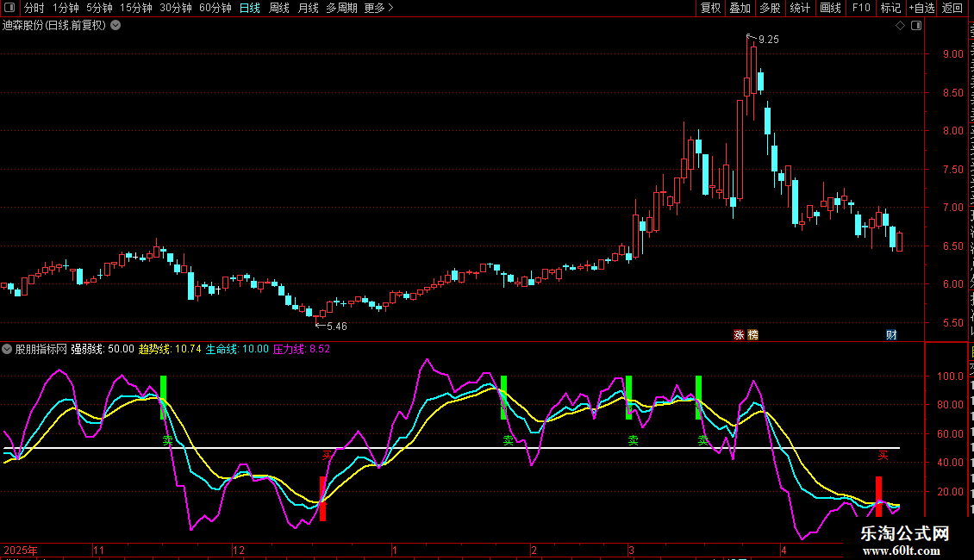Click the diamond icon in chart header
The width and height of the screenshot is (974, 560).
coord(900,26)
